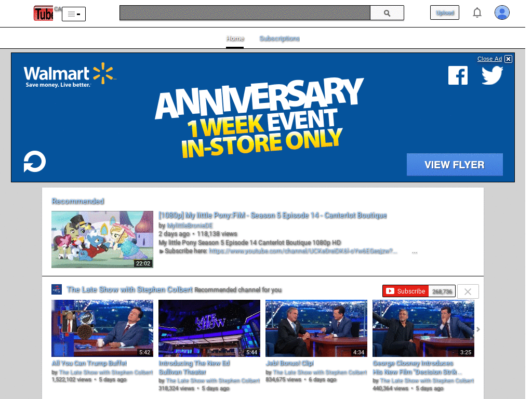The height and width of the screenshot is (399, 532).
Task: Click the Anniversary 1 Week Event banner
Action: (x=260, y=117)
